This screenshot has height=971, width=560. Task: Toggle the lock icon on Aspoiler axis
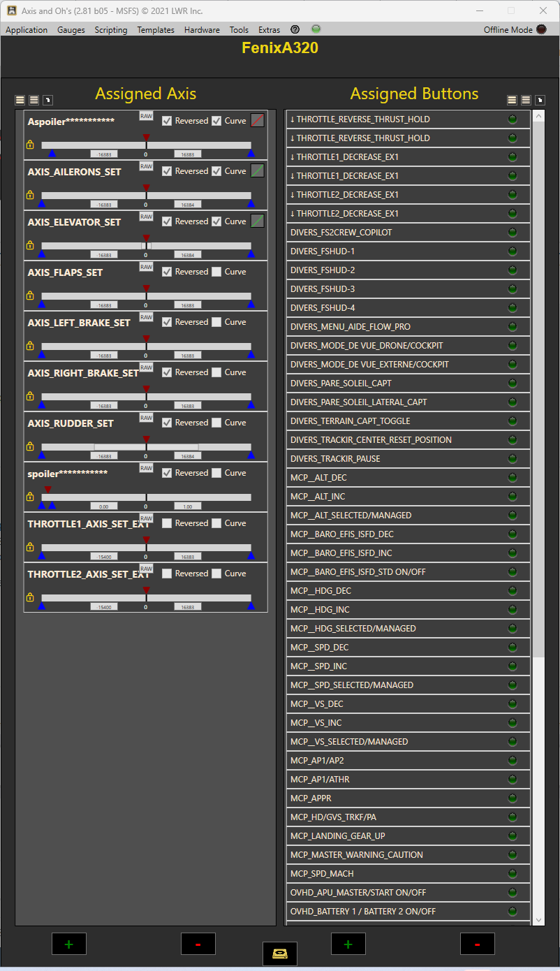click(x=29, y=145)
